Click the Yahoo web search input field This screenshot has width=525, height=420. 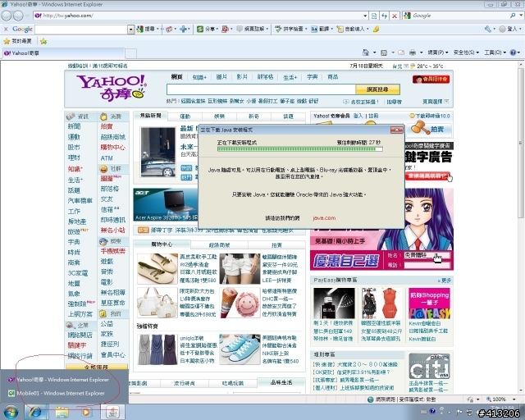click(261, 89)
